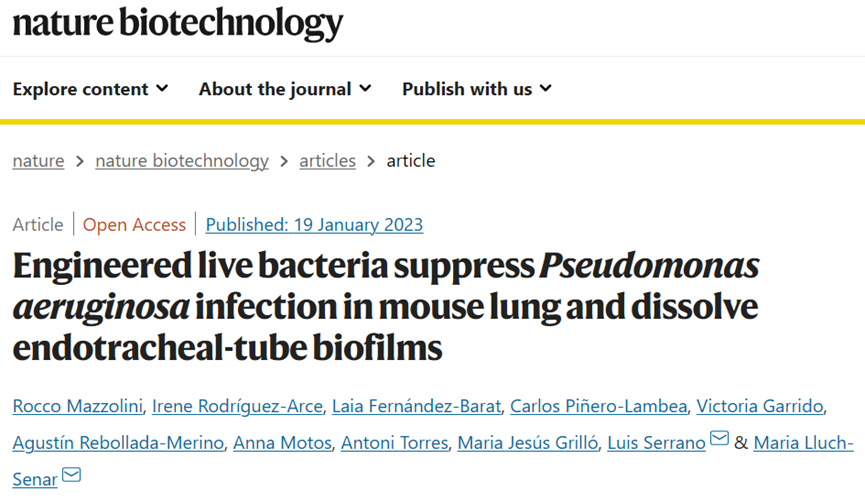Open Victoria Garrido author details

point(760,406)
